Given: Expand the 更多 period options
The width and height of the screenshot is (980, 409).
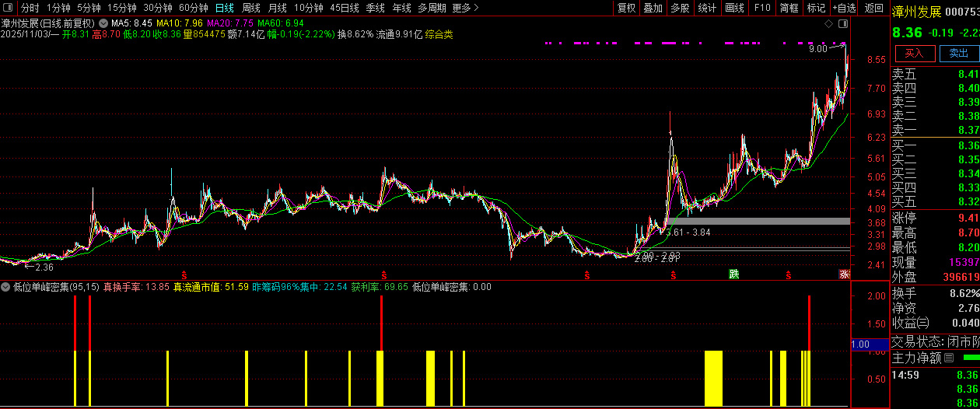Looking at the screenshot, I should point(465,8).
